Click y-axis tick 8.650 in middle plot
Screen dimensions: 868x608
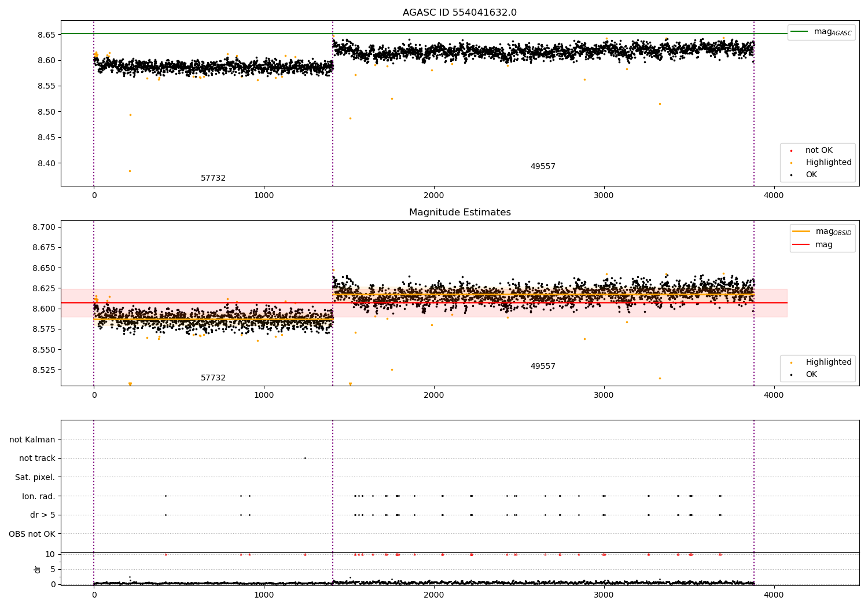[x=44, y=268]
